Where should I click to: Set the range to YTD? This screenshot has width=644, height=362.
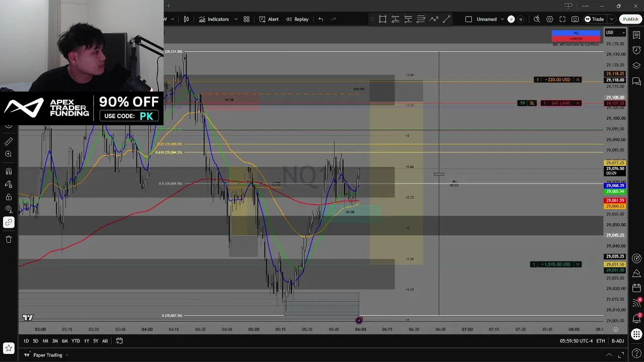coord(75,341)
